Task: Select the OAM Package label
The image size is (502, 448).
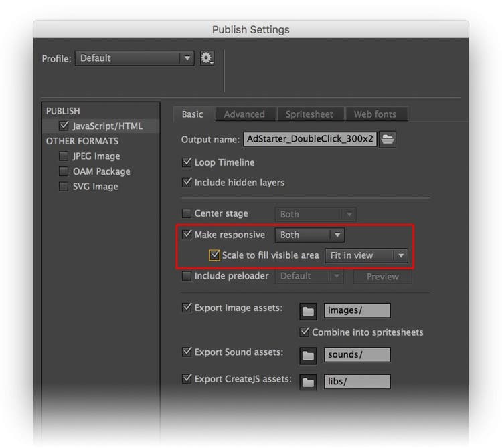Action: [102, 171]
